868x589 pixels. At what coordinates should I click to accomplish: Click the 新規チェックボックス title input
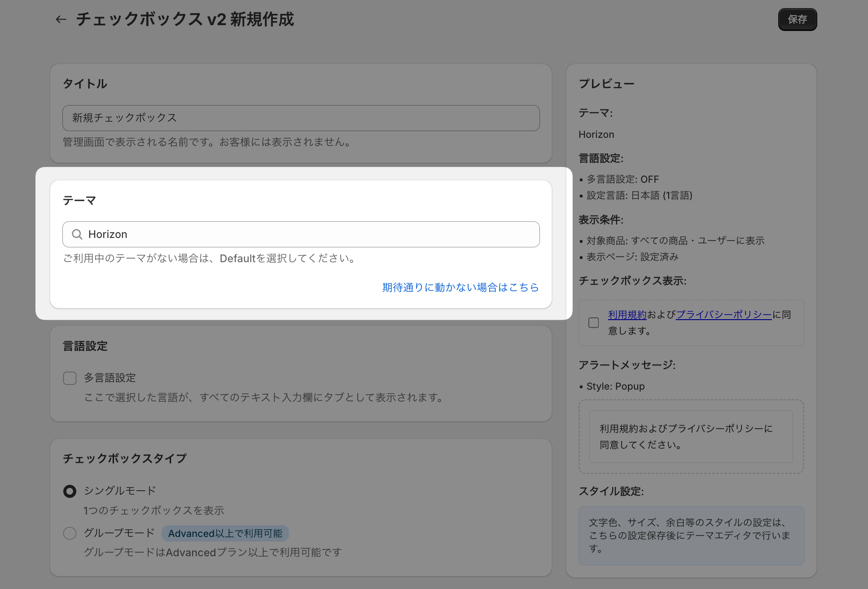click(301, 118)
